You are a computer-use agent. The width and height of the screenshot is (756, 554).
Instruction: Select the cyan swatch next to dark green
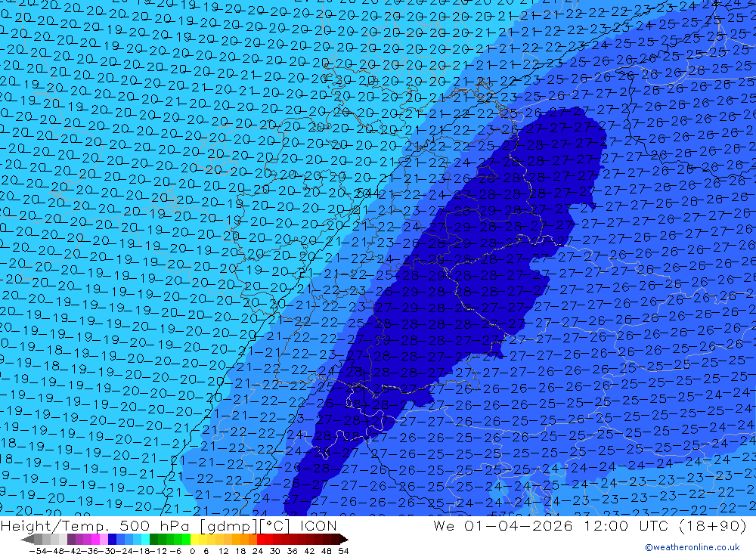[x=145, y=539]
